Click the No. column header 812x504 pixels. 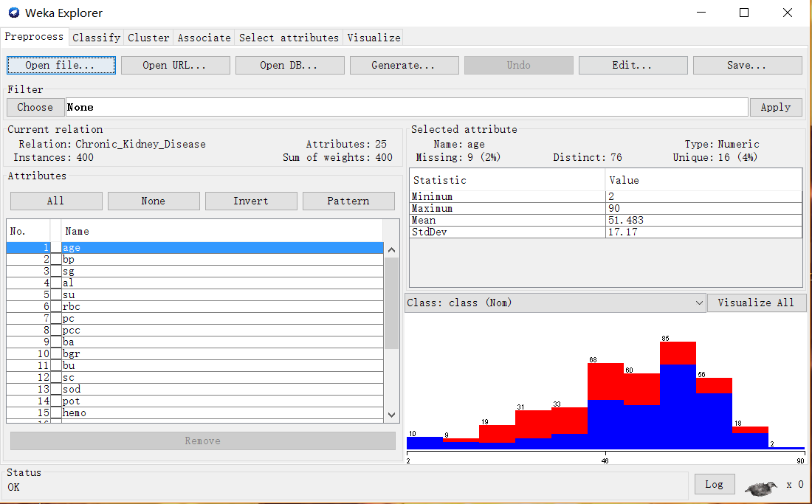(28, 231)
